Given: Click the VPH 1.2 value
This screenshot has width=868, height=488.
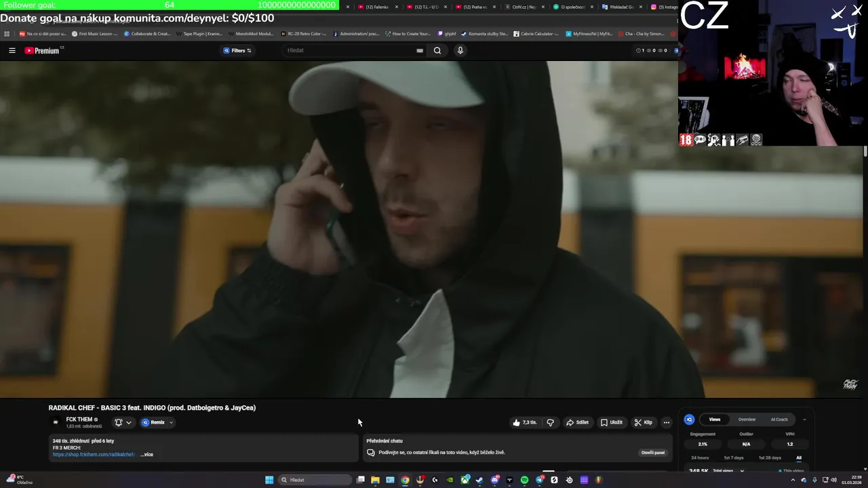Looking at the screenshot, I should tap(790, 444).
